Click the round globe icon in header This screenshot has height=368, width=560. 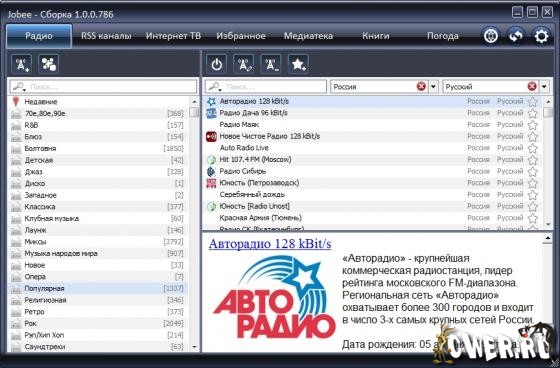click(x=491, y=36)
